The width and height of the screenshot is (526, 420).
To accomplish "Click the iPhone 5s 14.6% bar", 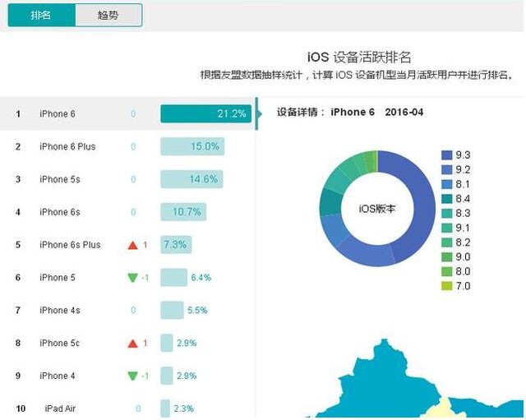I will pyautogui.click(x=191, y=179).
